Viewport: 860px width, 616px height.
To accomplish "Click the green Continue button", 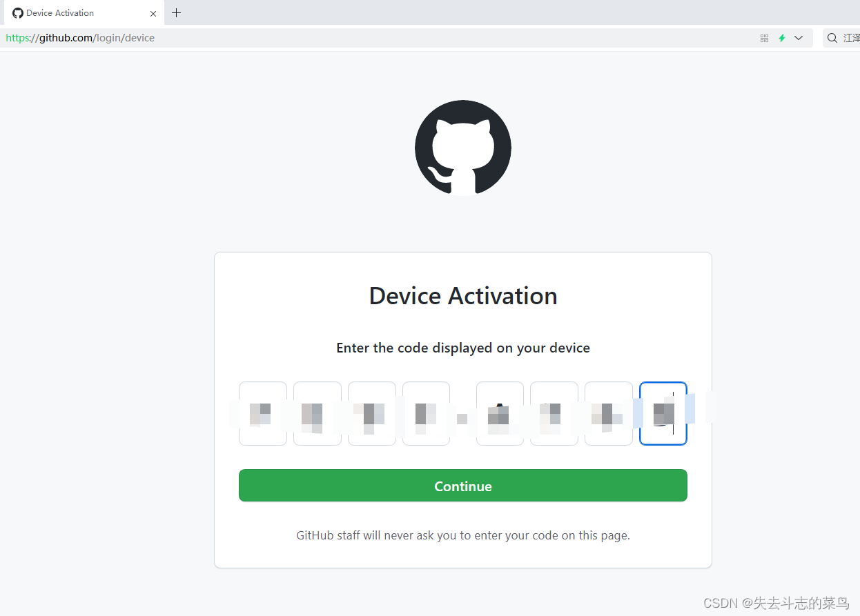I will 462,486.
